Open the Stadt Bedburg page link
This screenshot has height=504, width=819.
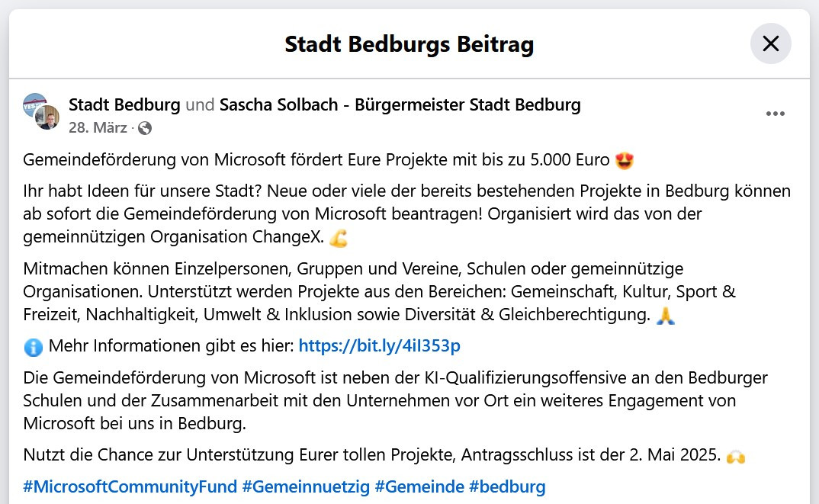[x=124, y=105]
